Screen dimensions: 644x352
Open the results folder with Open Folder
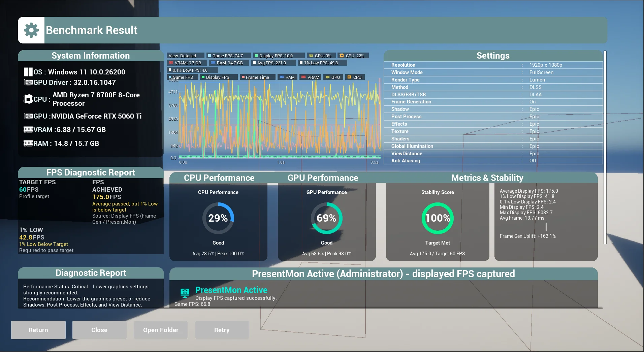161,330
